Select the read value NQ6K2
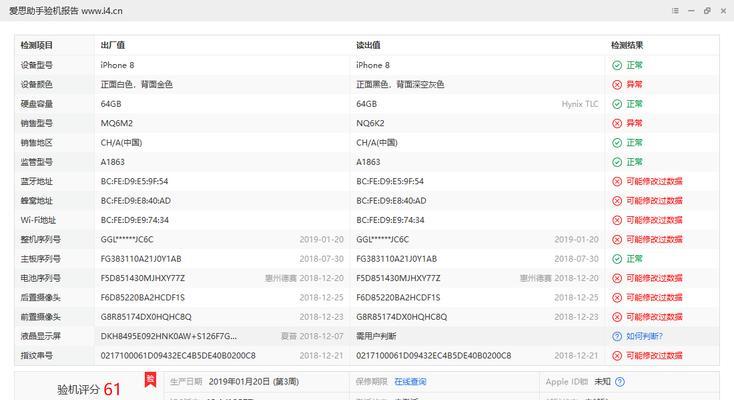 pos(370,123)
